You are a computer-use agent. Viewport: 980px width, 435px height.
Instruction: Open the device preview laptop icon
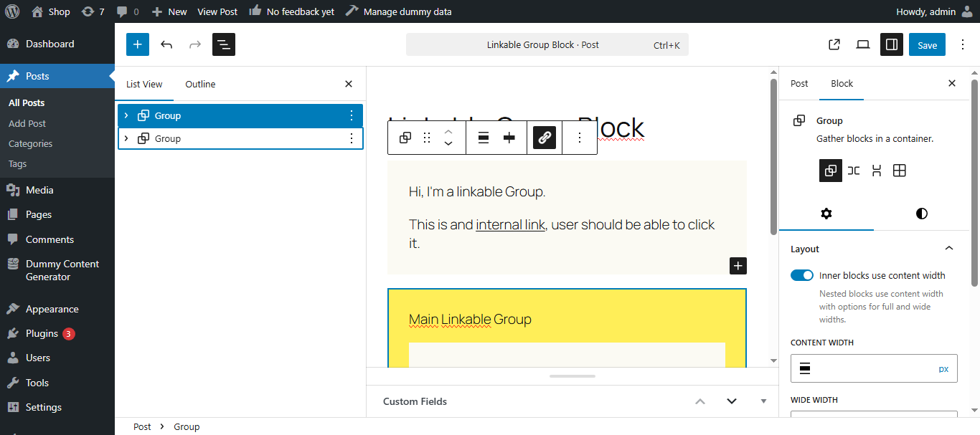[863, 44]
